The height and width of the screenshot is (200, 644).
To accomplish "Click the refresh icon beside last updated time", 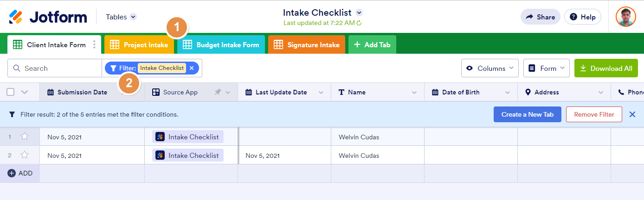I will pos(359,23).
